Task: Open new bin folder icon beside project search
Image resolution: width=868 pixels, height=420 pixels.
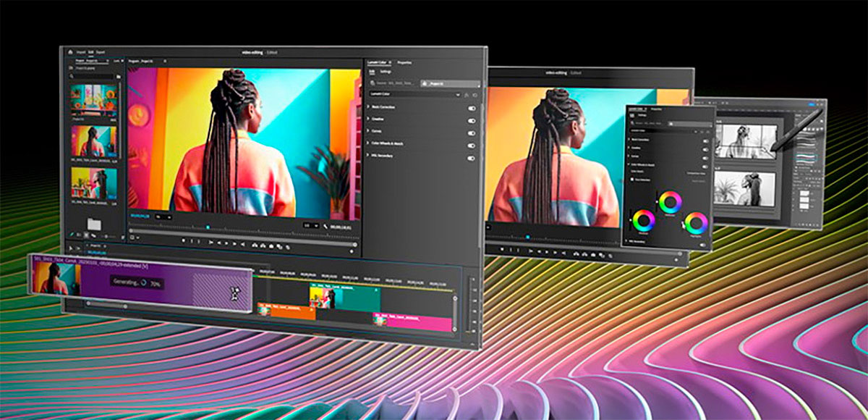Action: coord(119,77)
